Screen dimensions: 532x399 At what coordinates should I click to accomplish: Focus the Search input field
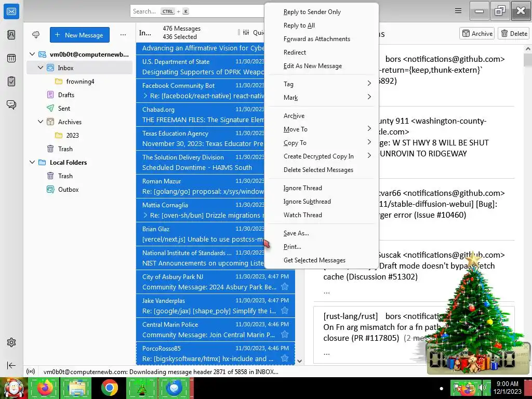coord(197,11)
